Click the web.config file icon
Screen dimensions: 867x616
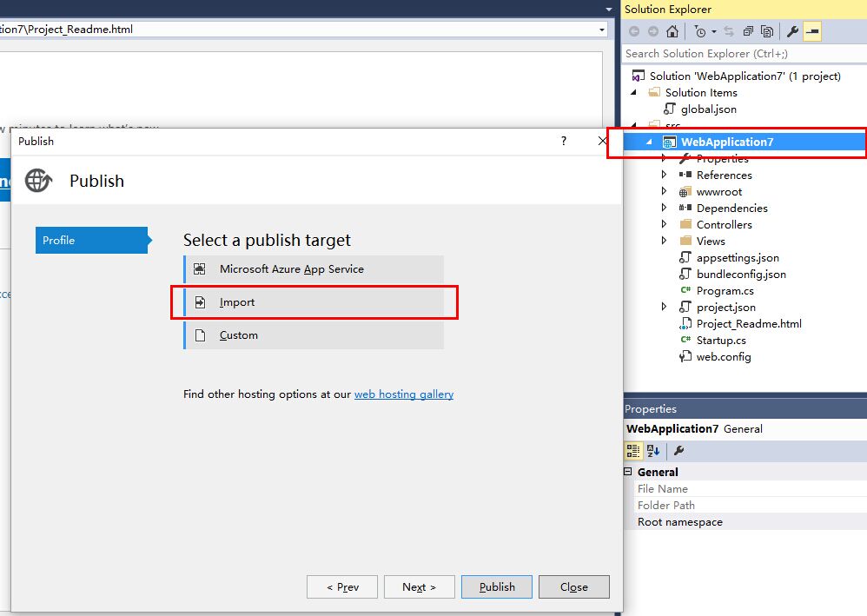point(685,357)
